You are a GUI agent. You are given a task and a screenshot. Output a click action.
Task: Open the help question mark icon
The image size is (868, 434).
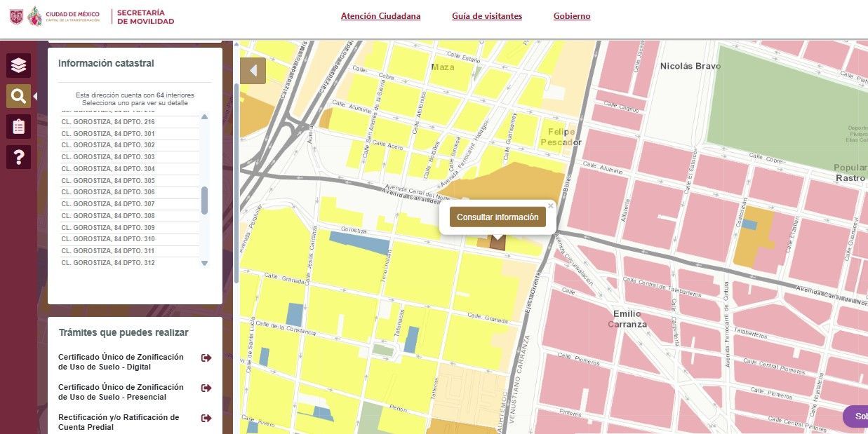coord(18,157)
